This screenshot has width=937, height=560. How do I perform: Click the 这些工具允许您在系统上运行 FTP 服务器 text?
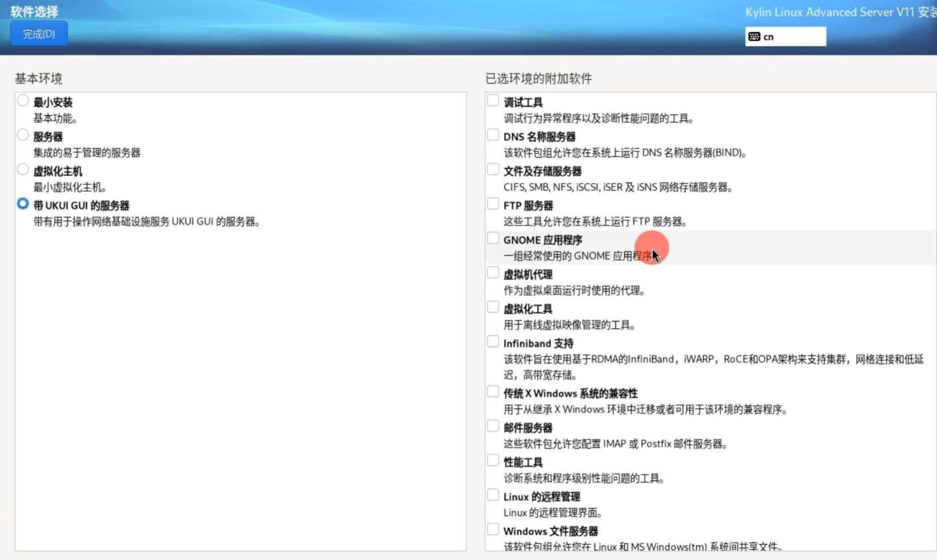595,222
